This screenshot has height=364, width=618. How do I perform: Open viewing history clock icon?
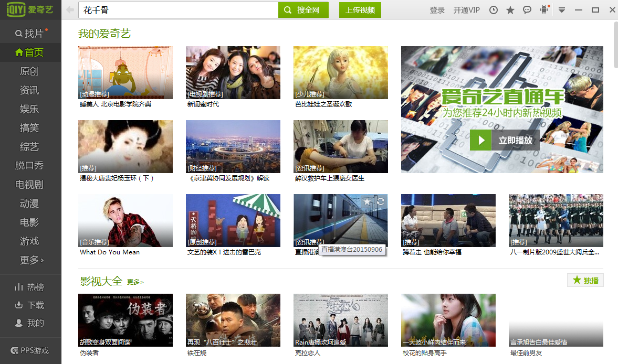click(494, 10)
